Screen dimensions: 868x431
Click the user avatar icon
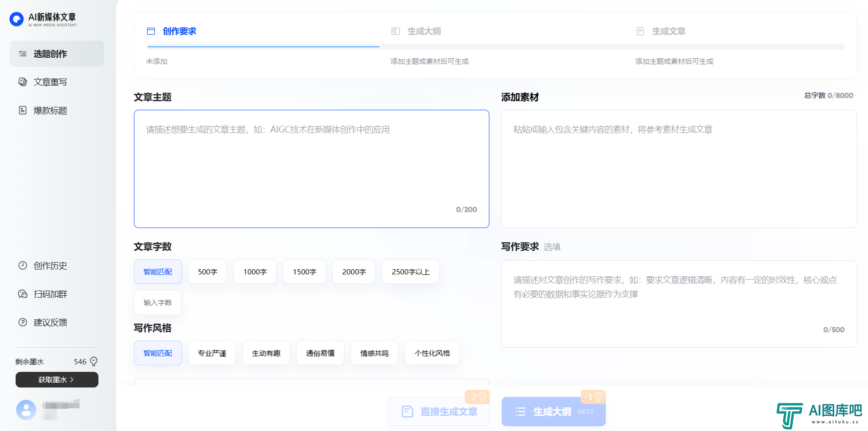tap(26, 410)
